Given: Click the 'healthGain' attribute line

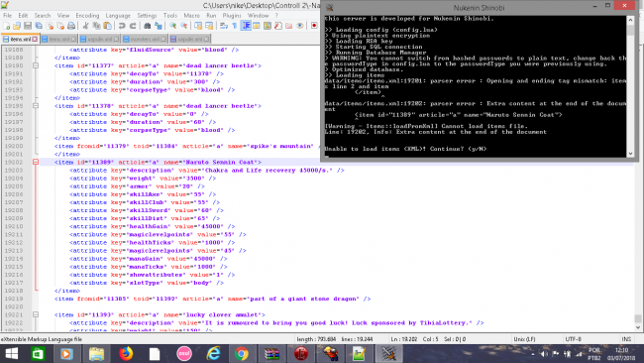Looking at the screenshot, I should click(152, 226).
